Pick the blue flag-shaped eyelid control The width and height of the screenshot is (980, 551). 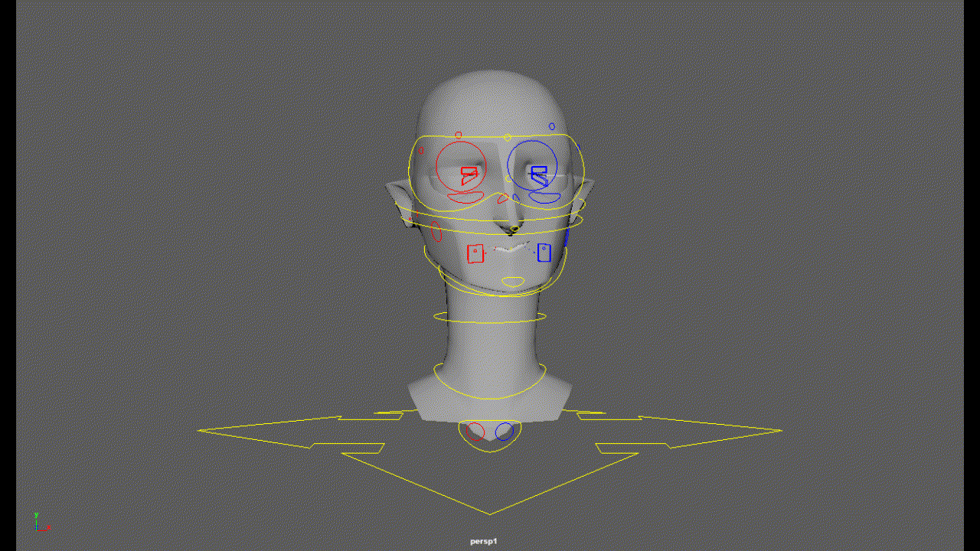539,177
